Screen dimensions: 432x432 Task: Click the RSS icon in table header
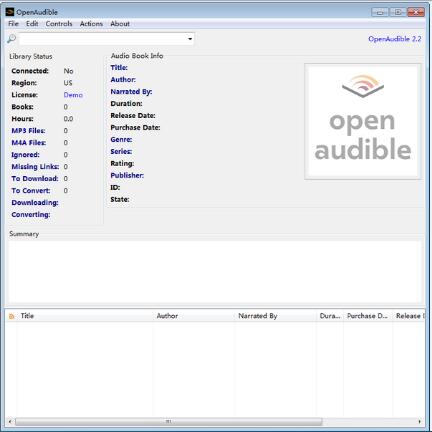click(12, 316)
